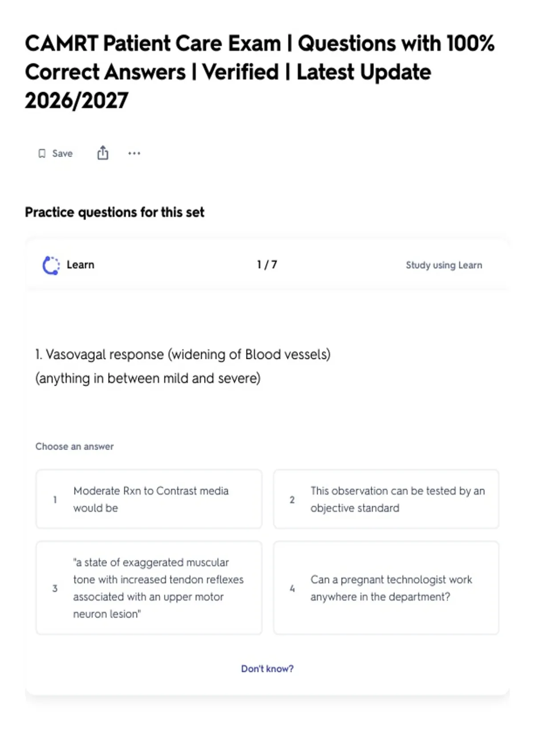The width and height of the screenshot is (534, 756).
Task: Open the share icon
Action: click(x=103, y=153)
